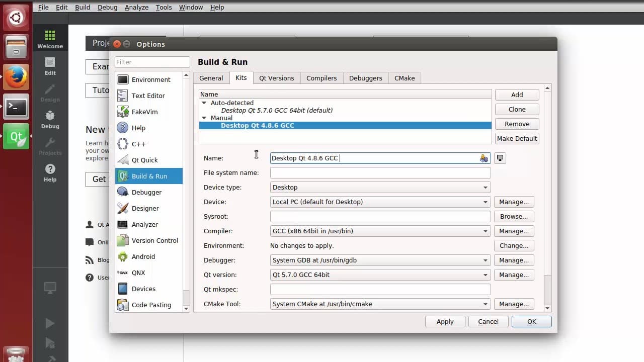Click Manage next to Device
The width and height of the screenshot is (644, 362).
[514, 202]
